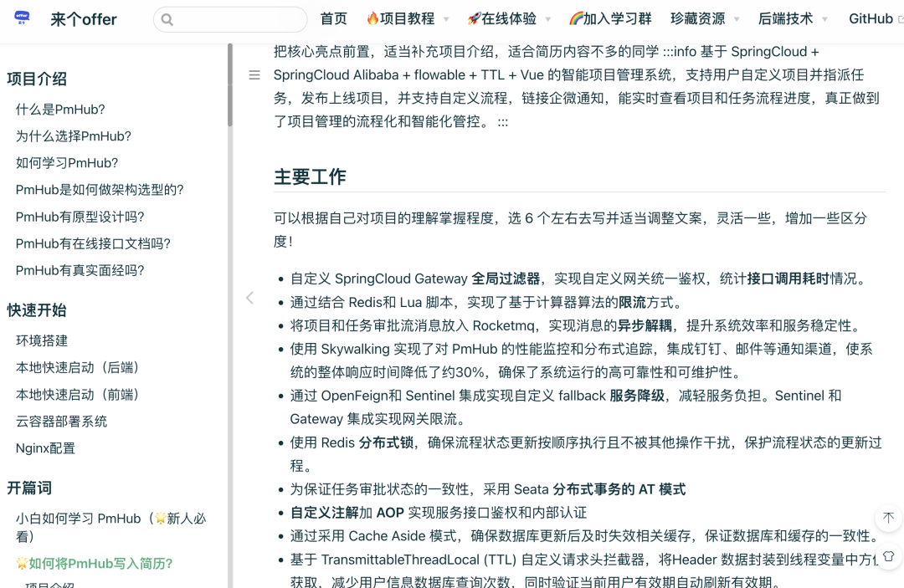Open sidebar link 小白如何学习 PmHub
Screen dimensions: 904x588
(110, 527)
